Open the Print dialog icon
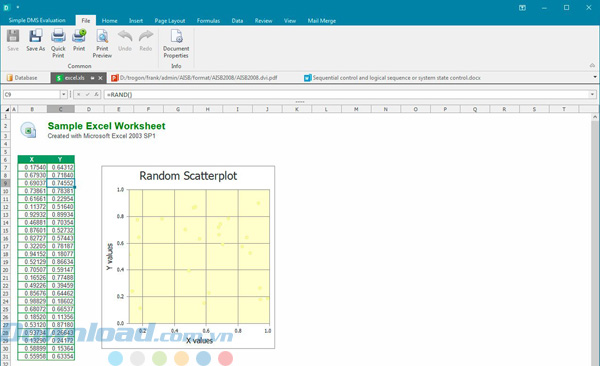 79,36
